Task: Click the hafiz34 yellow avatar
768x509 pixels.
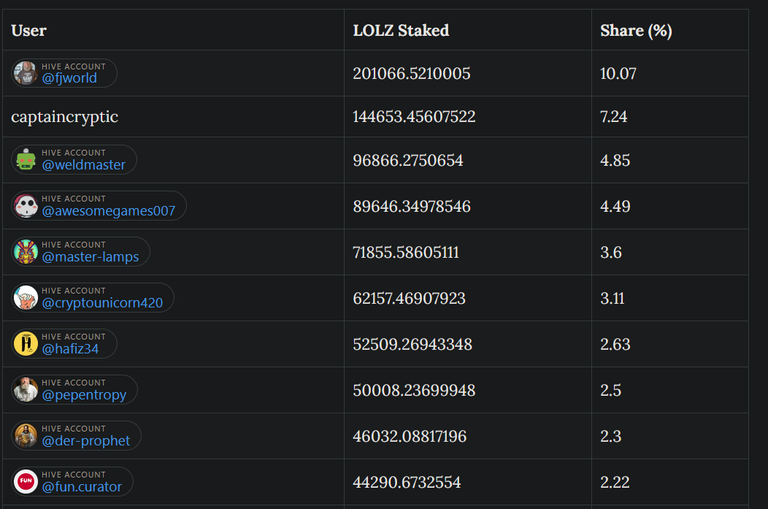Action: (25, 343)
